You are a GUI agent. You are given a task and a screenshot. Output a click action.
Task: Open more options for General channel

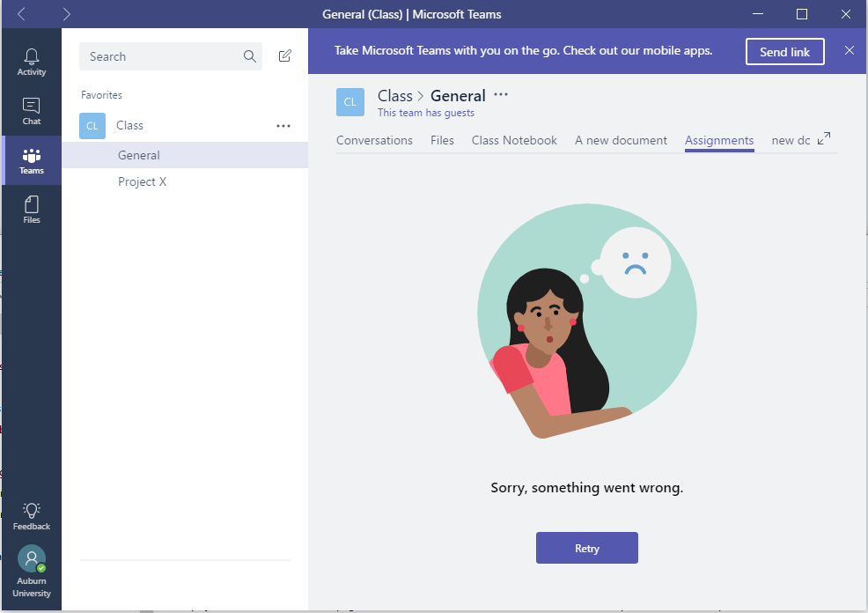501,95
